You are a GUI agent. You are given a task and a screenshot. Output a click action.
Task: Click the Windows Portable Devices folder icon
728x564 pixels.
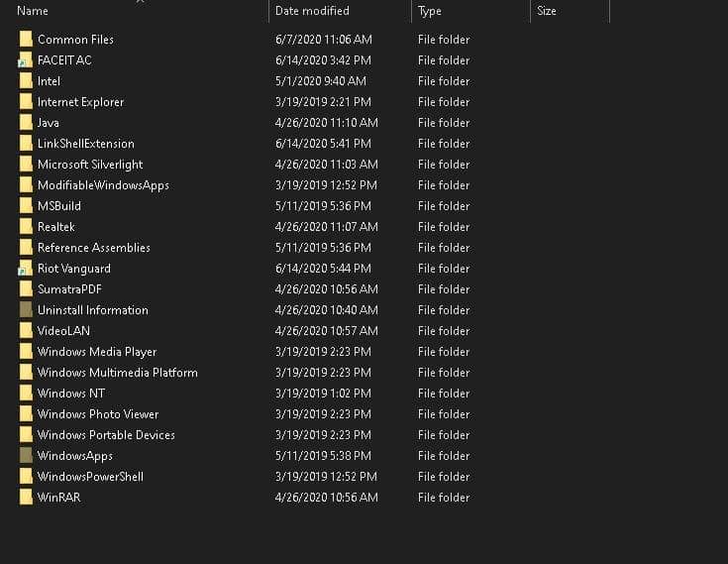click(26, 434)
